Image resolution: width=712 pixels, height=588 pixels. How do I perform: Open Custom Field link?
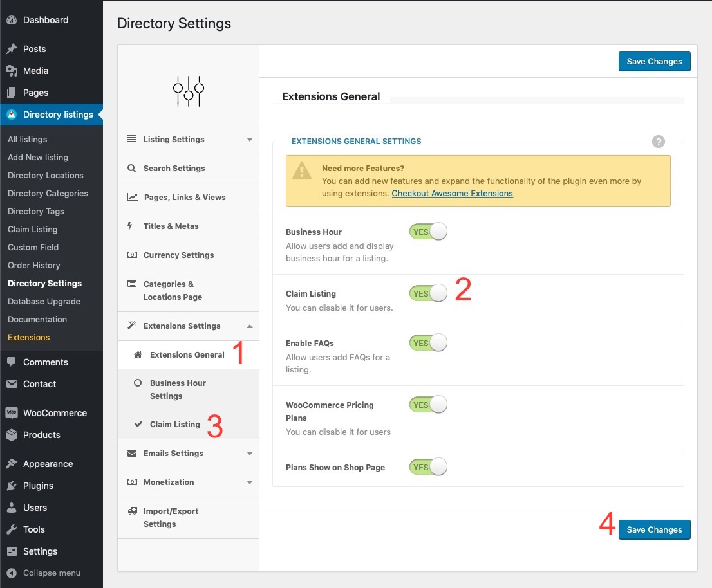click(x=33, y=247)
